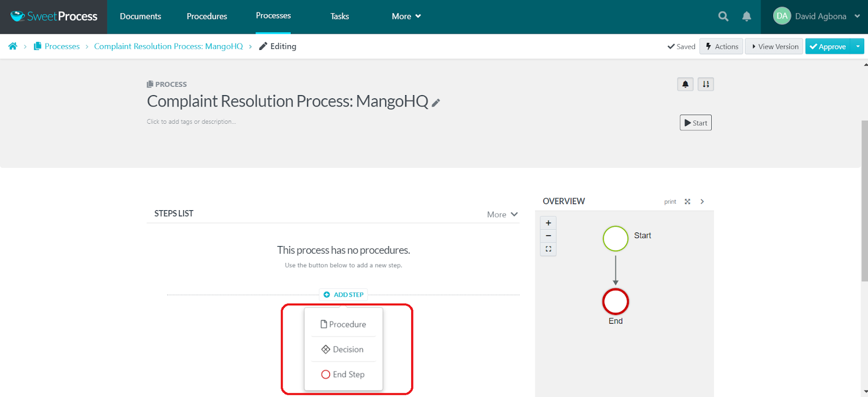The image size is (868, 397).
Task: Open the Procedures tab
Action: tap(207, 16)
